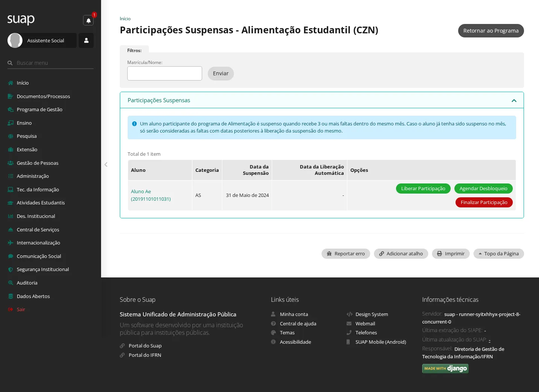Collapse the Participações Suspensas panel chevron
The image size is (539, 392).
click(514, 100)
